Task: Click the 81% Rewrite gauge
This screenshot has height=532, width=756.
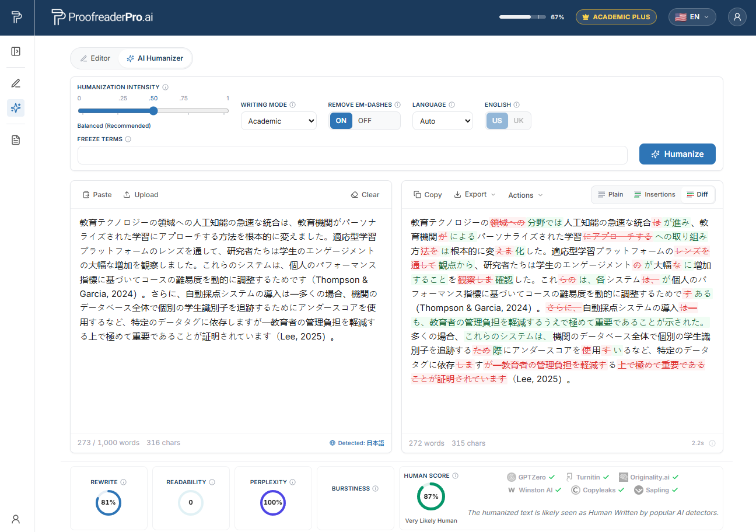Action: [x=108, y=502]
